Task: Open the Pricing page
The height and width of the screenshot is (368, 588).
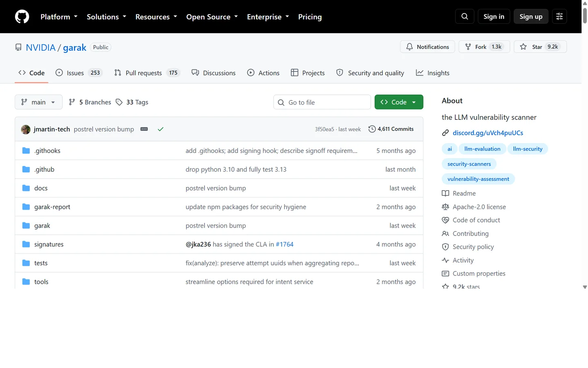Action: point(310,17)
